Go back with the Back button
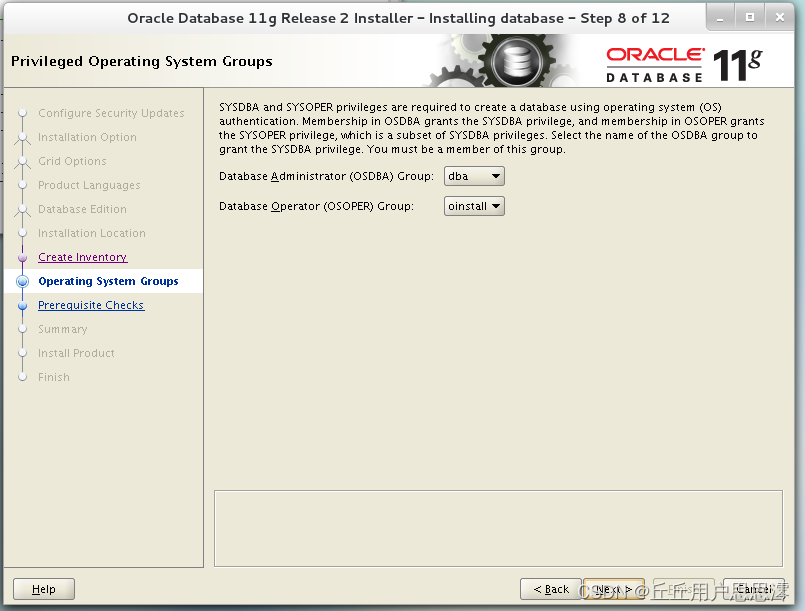The height and width of the screenshot is (611, 805). [551, 589]
